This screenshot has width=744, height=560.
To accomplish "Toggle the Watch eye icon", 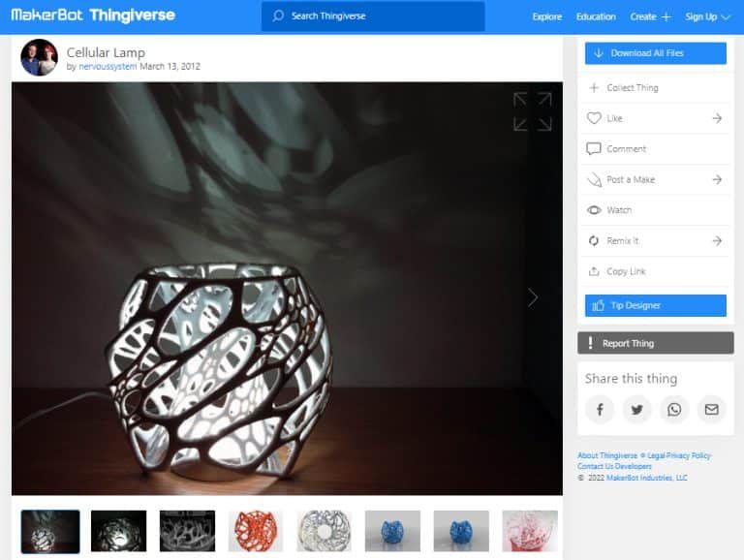I will 594,210.
